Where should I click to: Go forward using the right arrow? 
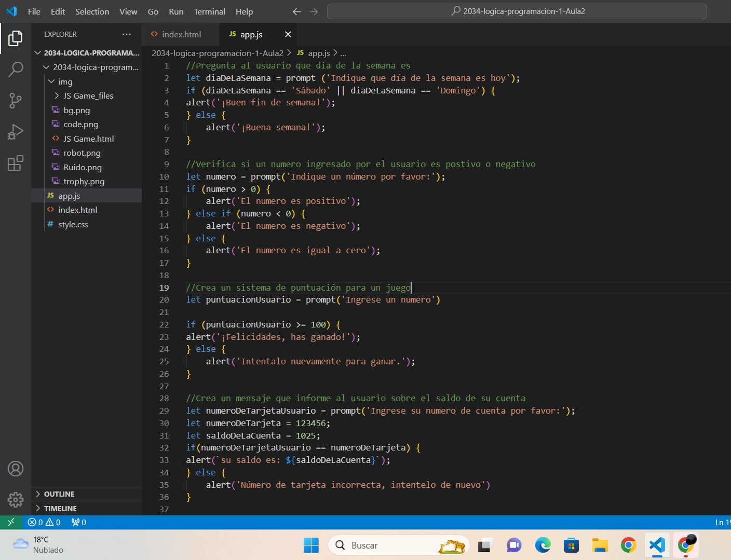pos(314,11)
